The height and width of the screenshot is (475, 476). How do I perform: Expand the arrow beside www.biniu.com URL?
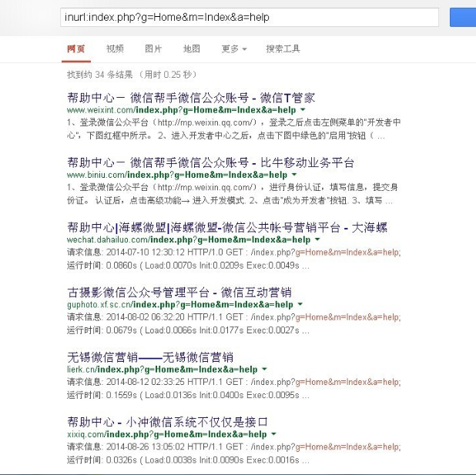pyautogui.click(x=294, y=175)
